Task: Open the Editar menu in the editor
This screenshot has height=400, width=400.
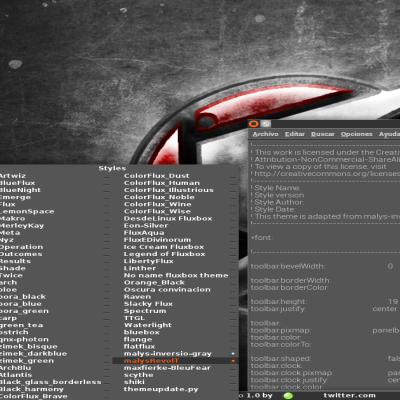Action: coord(295,134)
